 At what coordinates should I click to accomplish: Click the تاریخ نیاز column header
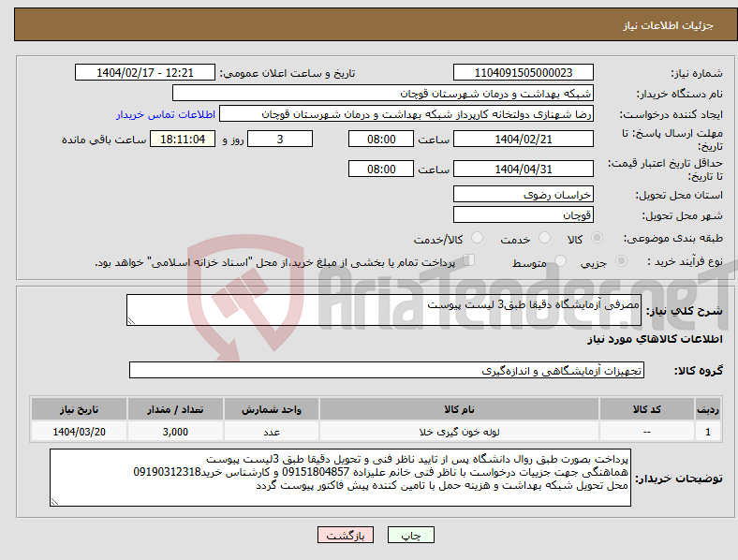pos(79,409)
